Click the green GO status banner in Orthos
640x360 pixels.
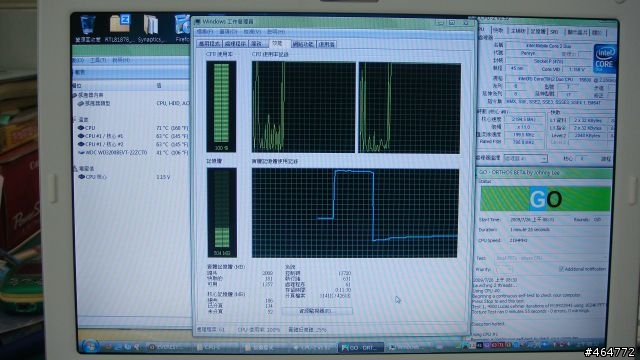point(545,199)
